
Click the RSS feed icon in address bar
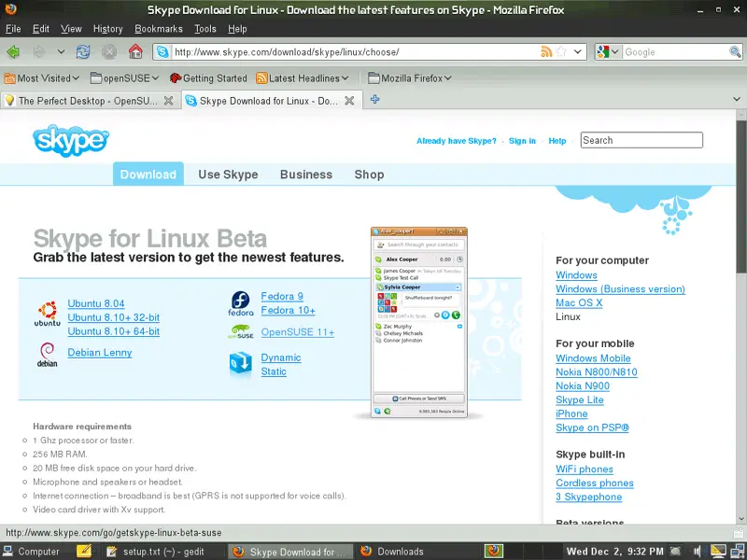point(546,51)
